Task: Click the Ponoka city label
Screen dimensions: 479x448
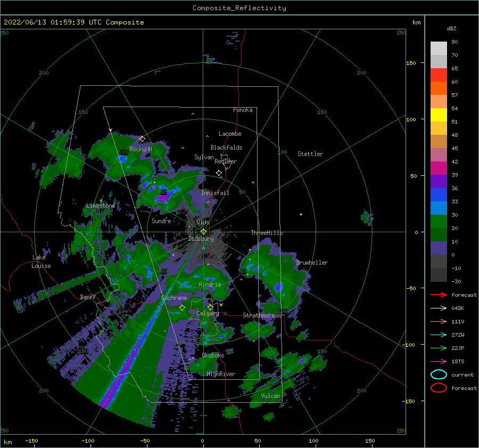Action: (x=243, y=110)
